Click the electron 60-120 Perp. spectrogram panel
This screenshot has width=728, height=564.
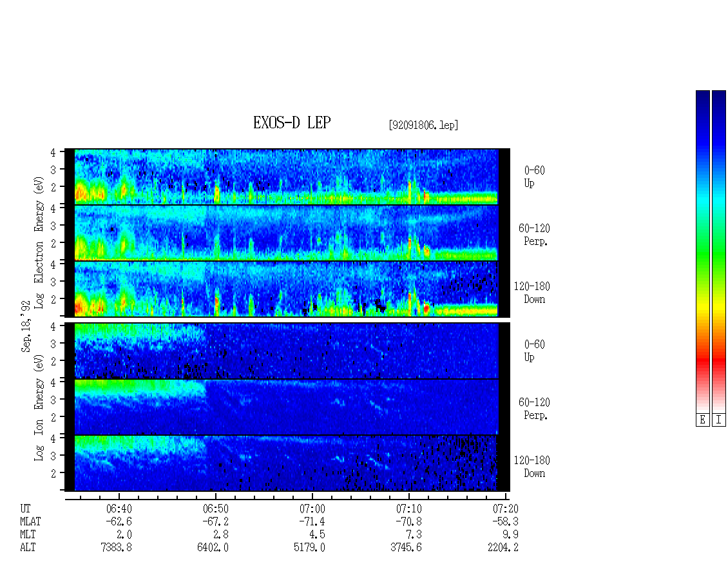tap(286, 233)
